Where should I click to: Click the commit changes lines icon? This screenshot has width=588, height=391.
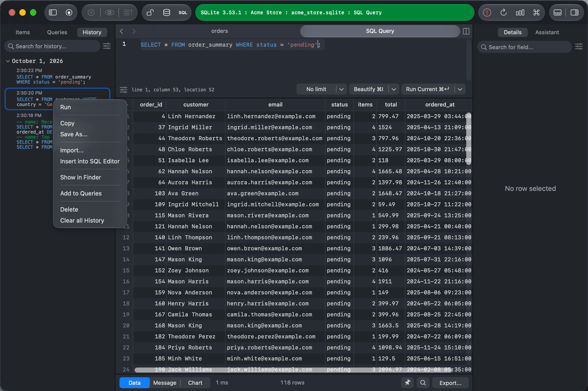click(x=128, y=12)
